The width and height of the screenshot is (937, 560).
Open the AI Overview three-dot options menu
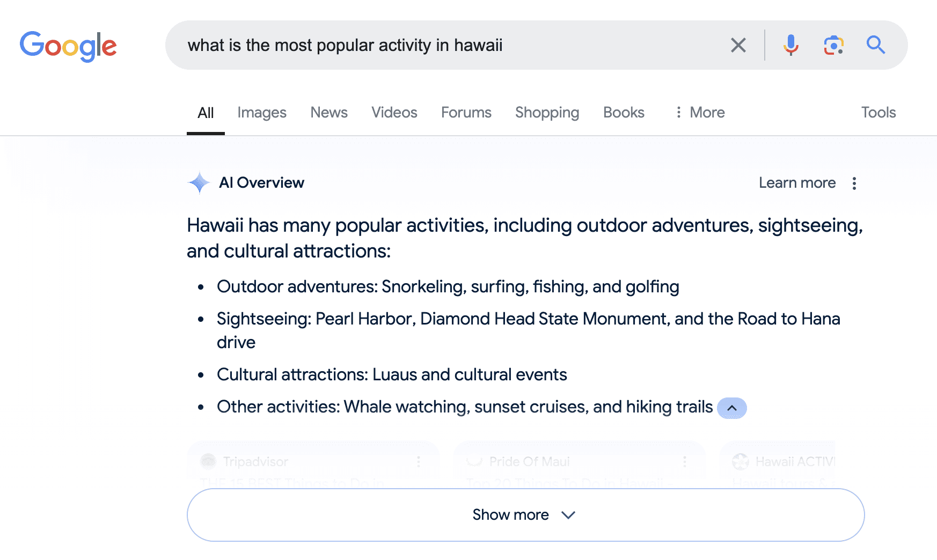pyautogui.click(x=854, y=183)
